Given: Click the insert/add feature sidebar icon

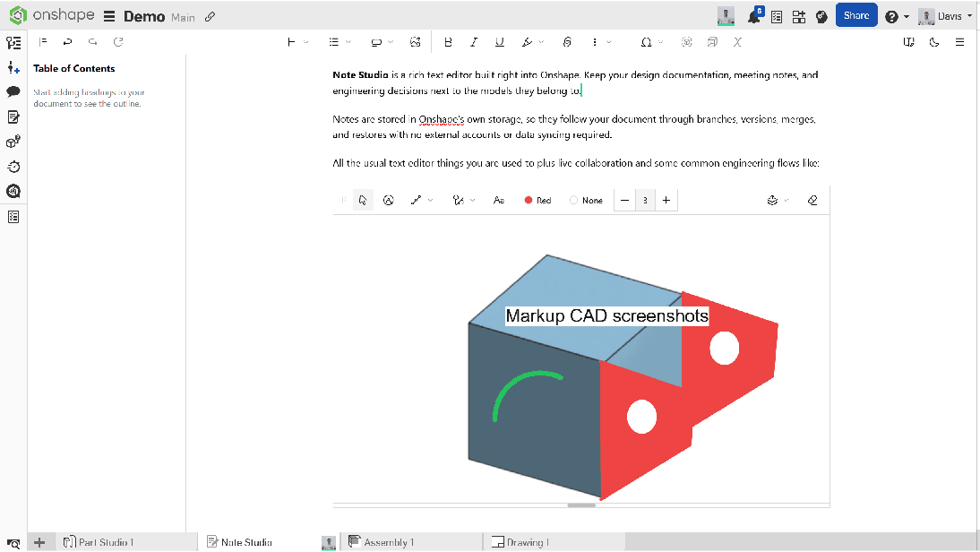Looking at the screenshot, I should point(13,67).
